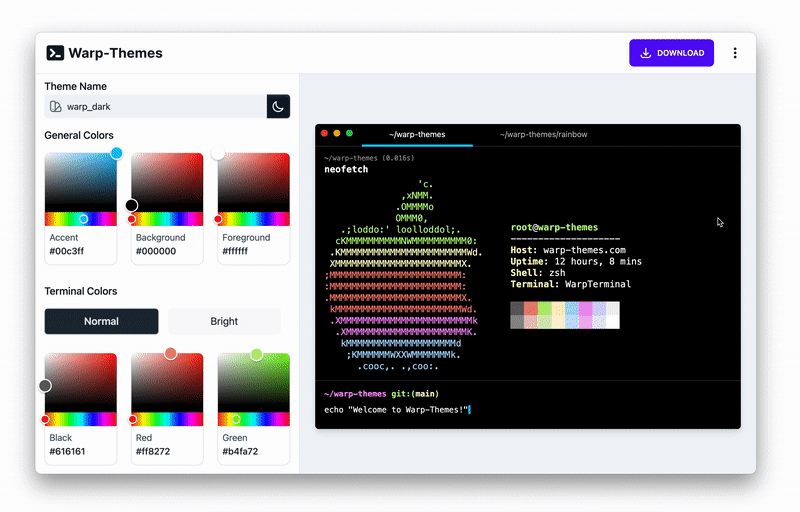The height and width of the screenshot is (512, 800).
Task: Click the Black hex value #616161
Action: click(x=67, y=451)
